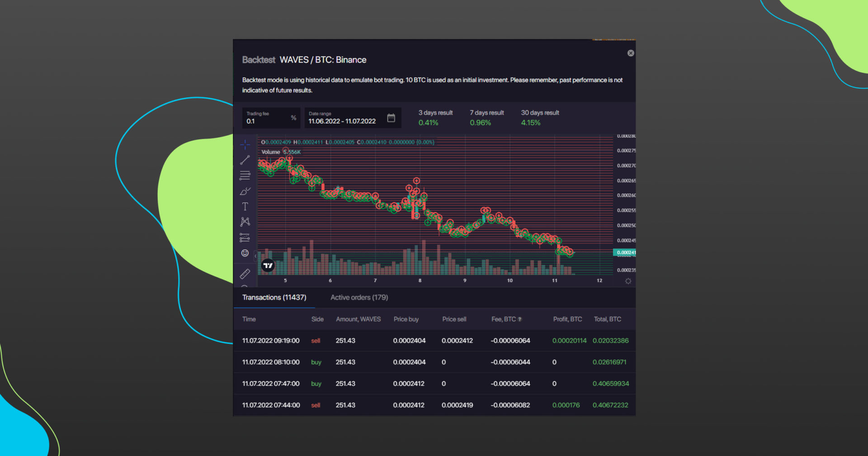Viewport: 868px width, 456px height.
Task: Open the forecast and measurement tool
Action: 245,237
